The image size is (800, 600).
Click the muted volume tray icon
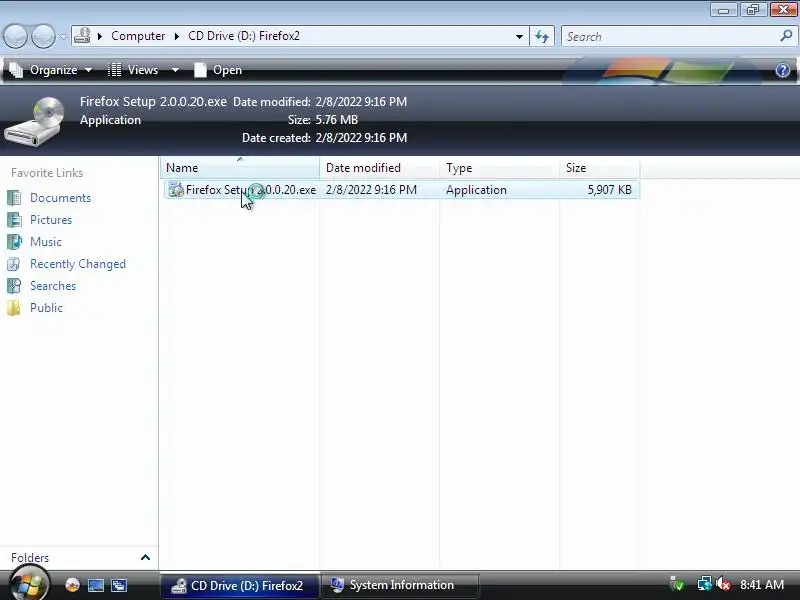click(723, 583)
